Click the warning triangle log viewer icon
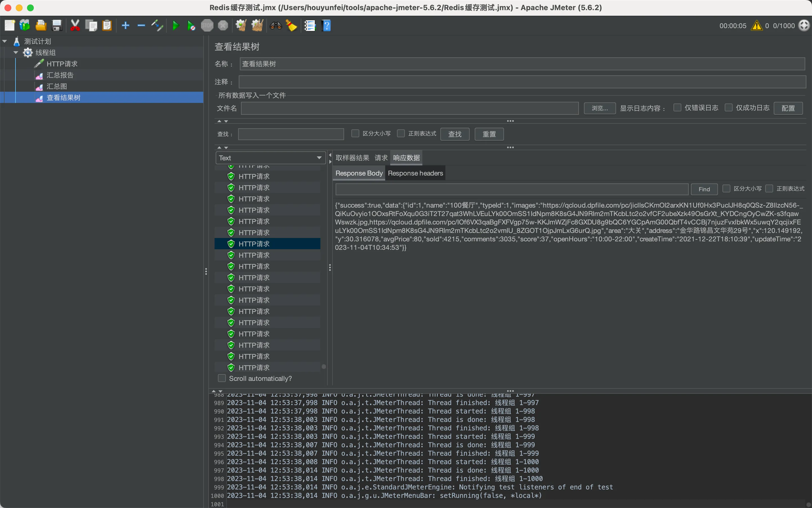Screen dimensions: 812x508 [757, 26]
